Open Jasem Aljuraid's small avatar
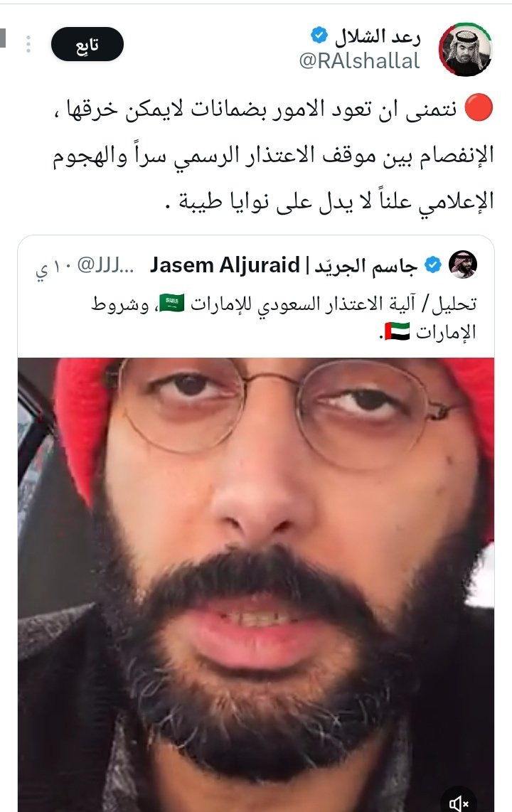 (462, 265)
